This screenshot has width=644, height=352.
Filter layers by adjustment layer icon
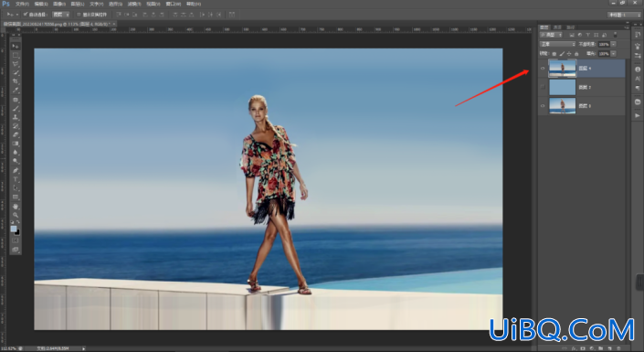pos(580,35)
